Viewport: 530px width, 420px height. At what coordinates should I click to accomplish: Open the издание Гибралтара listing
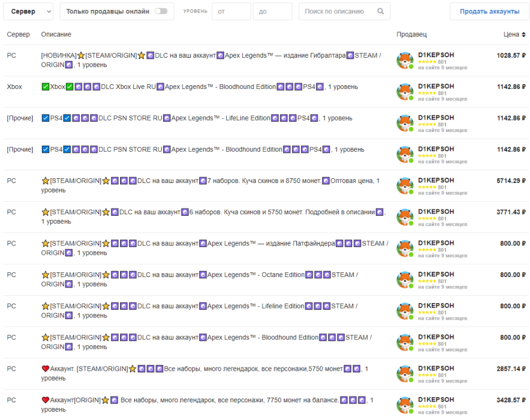pyautogui.click(x=211, y=60)
